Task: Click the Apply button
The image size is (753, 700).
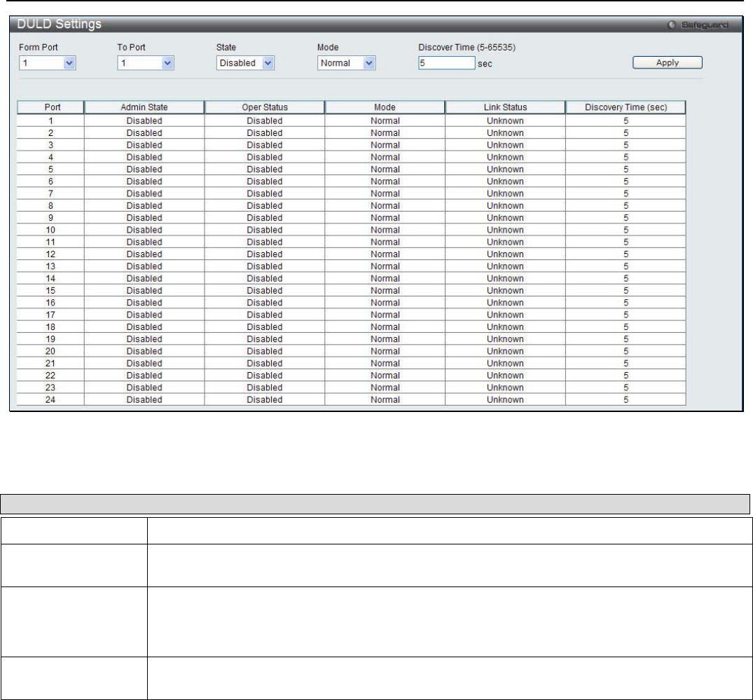Action: click(668, 62)
